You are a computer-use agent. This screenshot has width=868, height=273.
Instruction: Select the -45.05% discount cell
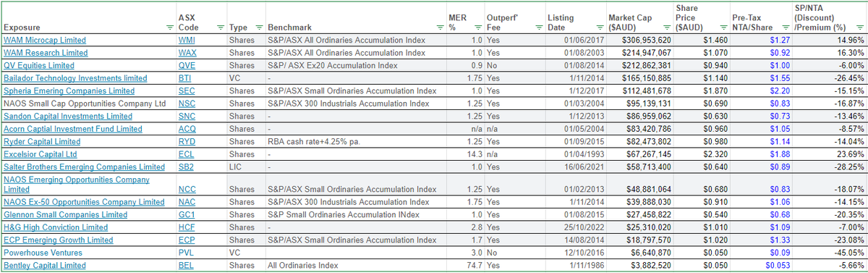[x=829, y=253]
